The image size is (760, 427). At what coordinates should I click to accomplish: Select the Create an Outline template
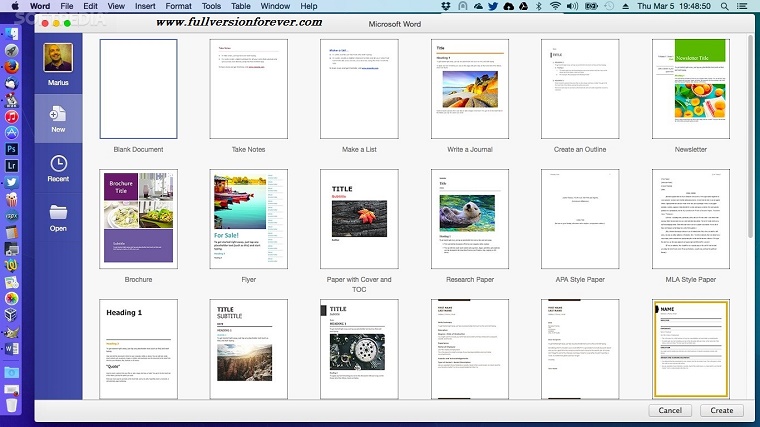(x=580, y=89)
